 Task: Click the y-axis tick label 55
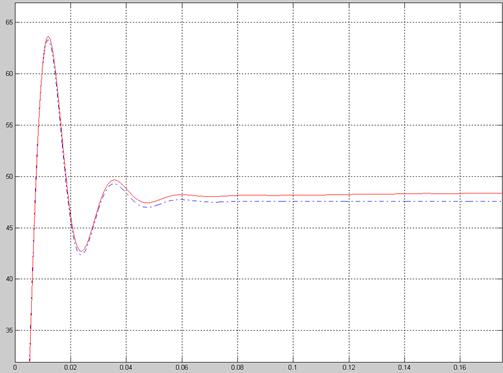pyautogui.click(x=9, y=125)
